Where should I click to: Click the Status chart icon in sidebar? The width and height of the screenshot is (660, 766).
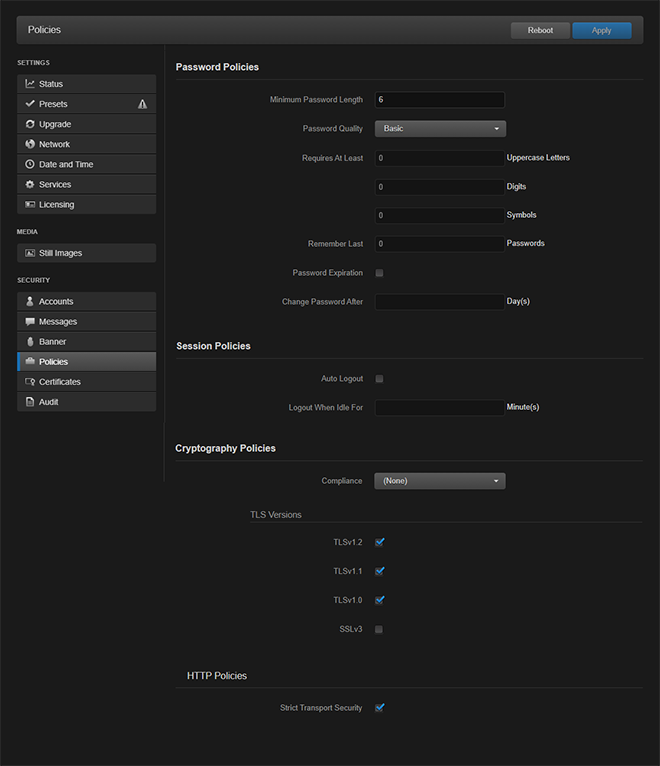(x=30, y=84)
